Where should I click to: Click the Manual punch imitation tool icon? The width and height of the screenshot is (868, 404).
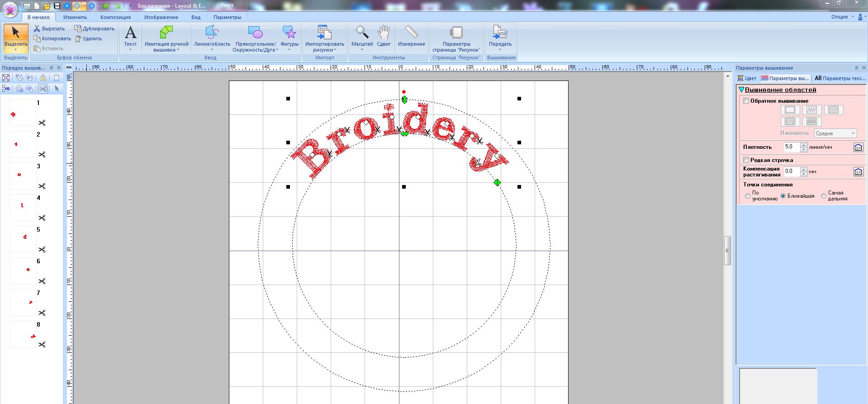pyautogui.click(x=166, y=33)
